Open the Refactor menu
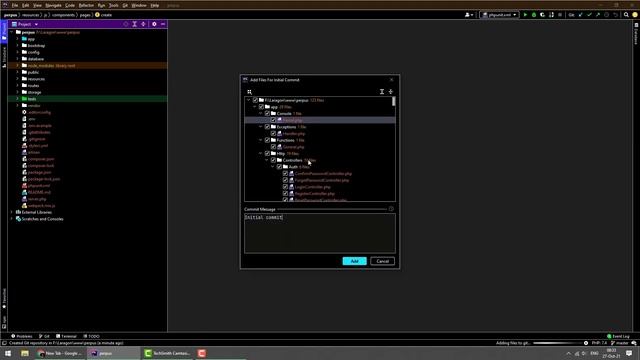Screen dimensions: 640x360 point(86,5)
